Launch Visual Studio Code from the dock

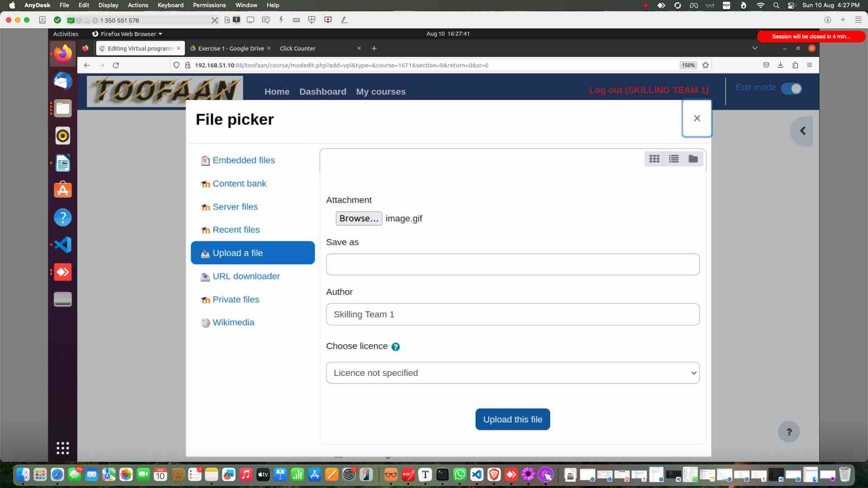(x=477, y=474)
